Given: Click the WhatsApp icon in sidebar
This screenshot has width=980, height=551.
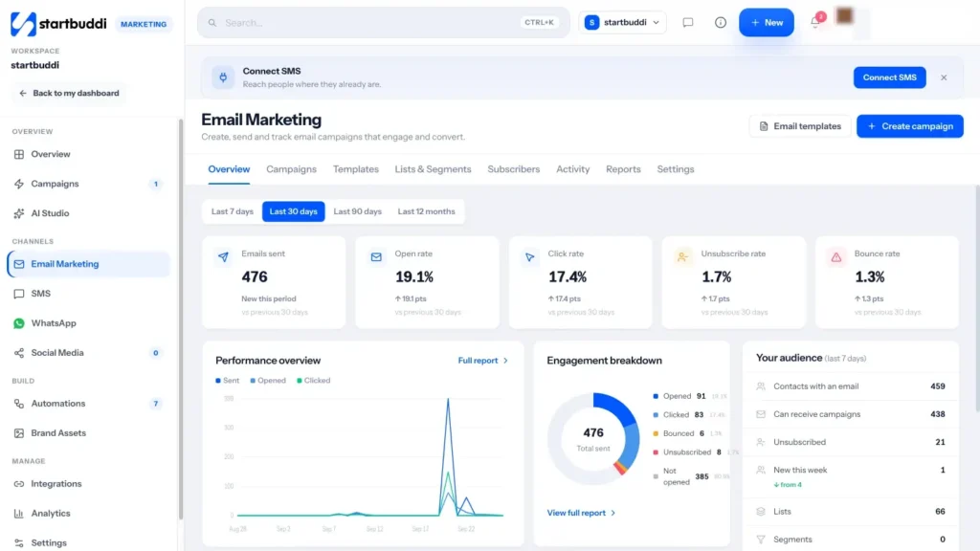Looking at the screenshot, I should pos(19,323).
